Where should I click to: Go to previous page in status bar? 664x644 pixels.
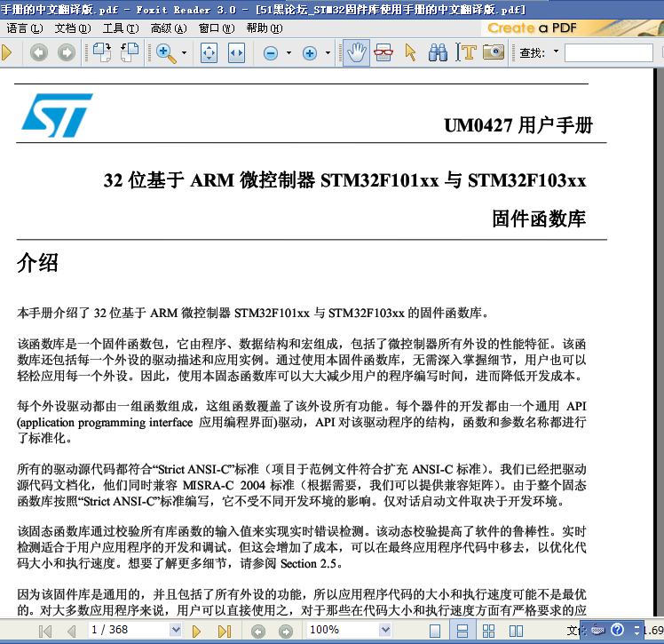click(72, 631)
